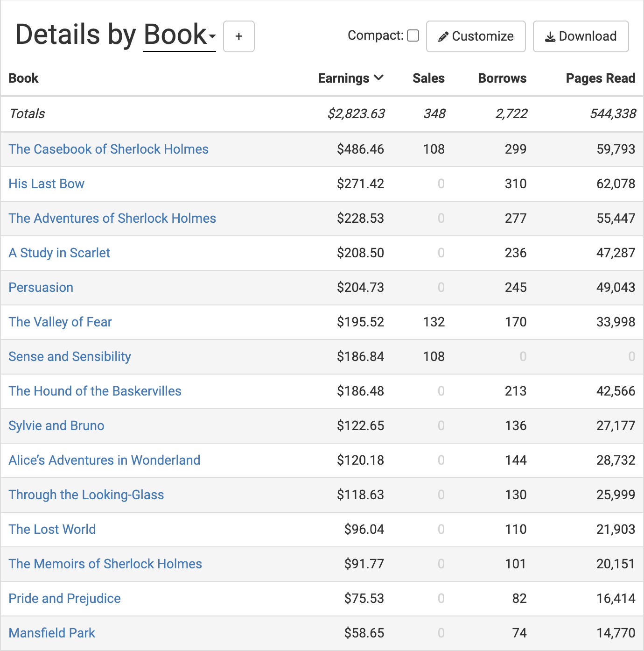Select the 28,732 pages read cell
Image resolution: width=644 pixels, height=651 pixels.
[616, 460]
